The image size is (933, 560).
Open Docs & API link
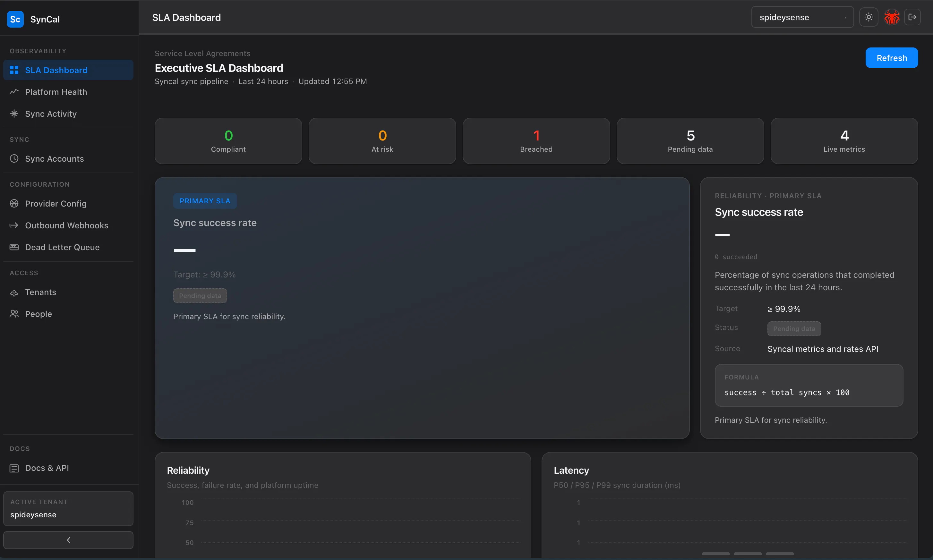click(x=68, y=468)
